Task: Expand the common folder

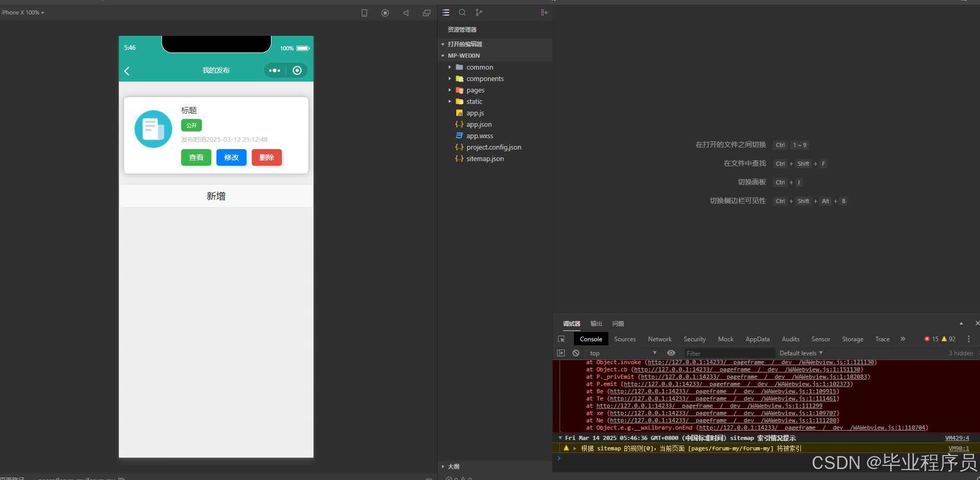Action: pyautogui.click(x=450, y=67)
